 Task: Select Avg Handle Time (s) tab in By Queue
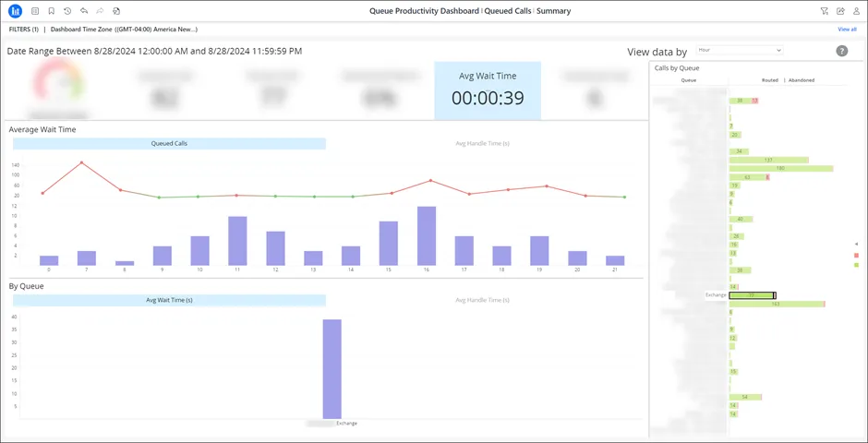point(482,300)
